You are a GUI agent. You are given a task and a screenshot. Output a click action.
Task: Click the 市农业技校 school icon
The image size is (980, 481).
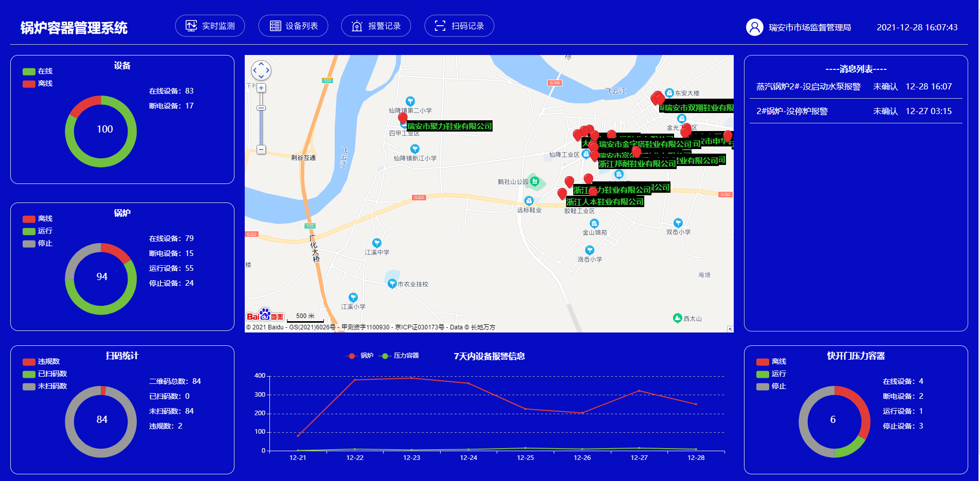tap(392, 284)
